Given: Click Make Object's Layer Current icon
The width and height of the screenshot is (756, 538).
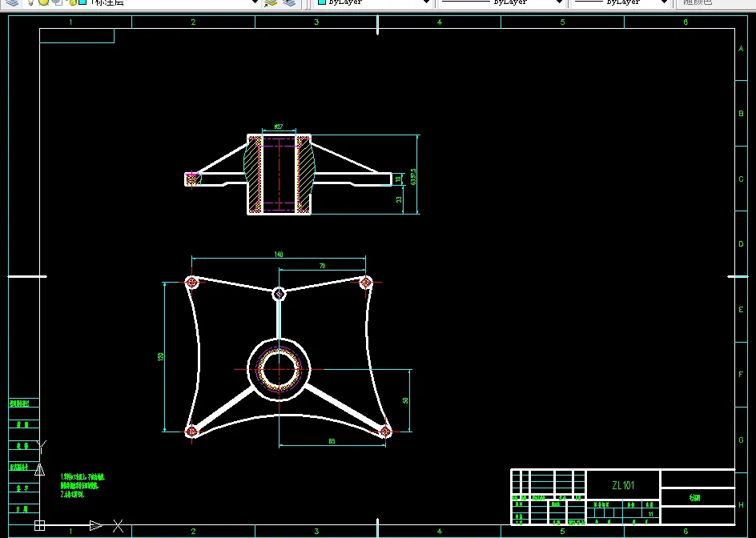Looking at the screenshot, I should (x=271, y=2).
